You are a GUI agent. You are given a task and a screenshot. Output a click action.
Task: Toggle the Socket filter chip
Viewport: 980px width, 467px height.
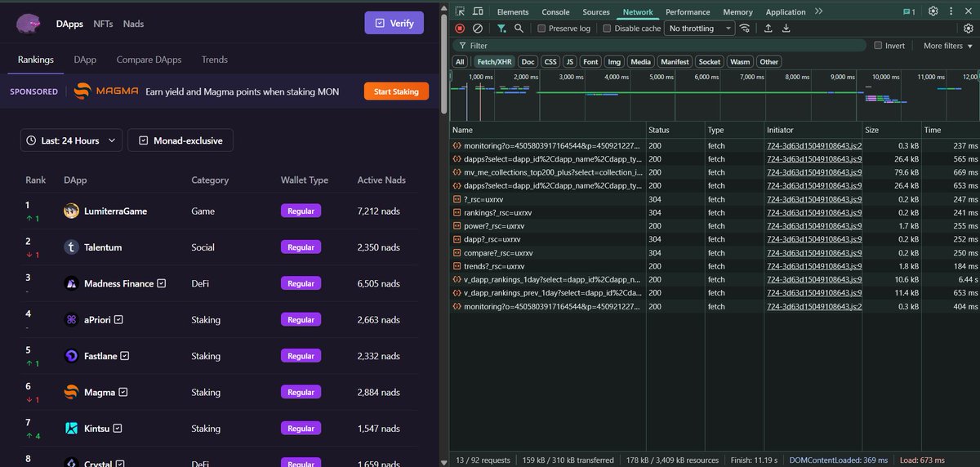point(710,61)
